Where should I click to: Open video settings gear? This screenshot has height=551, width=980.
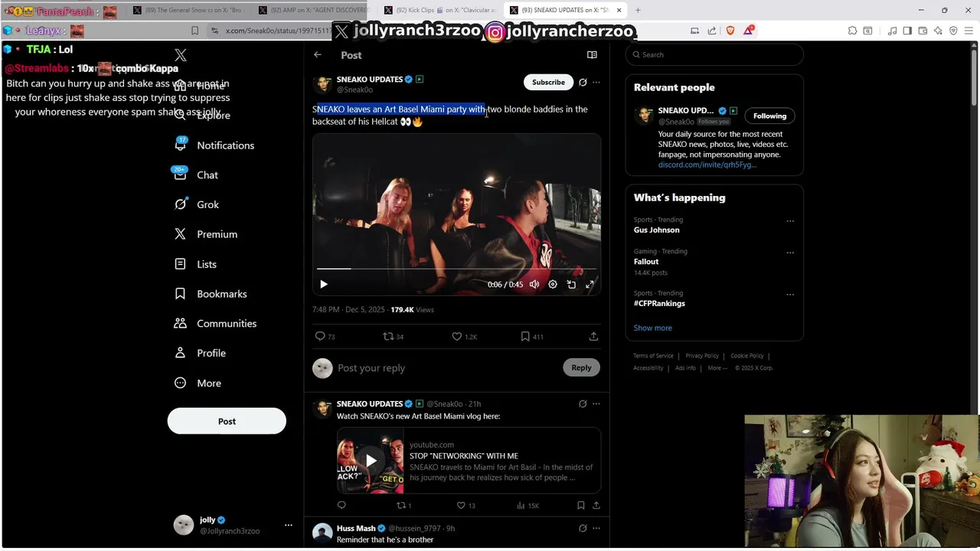tap(553, 285)
